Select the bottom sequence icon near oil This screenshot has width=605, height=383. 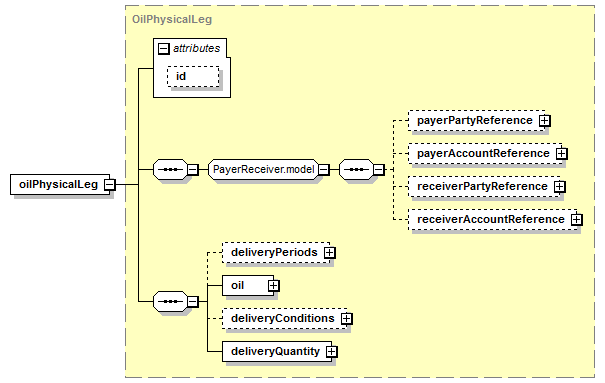171,301
